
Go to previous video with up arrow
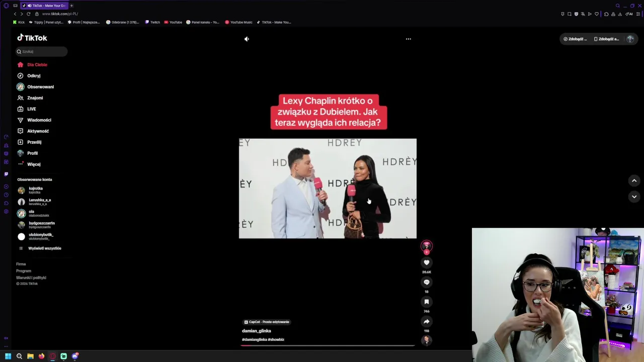(x=634, y=180)
